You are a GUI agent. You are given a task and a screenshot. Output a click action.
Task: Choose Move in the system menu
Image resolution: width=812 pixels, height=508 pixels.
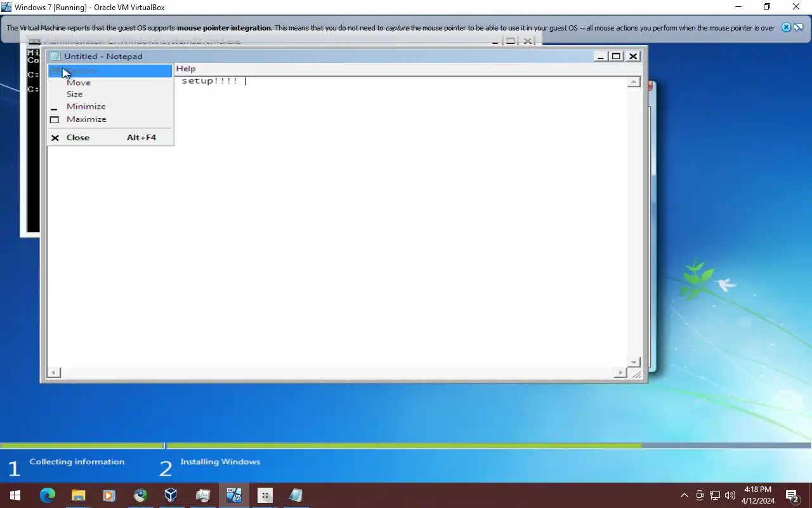click(x=110, y=83)
